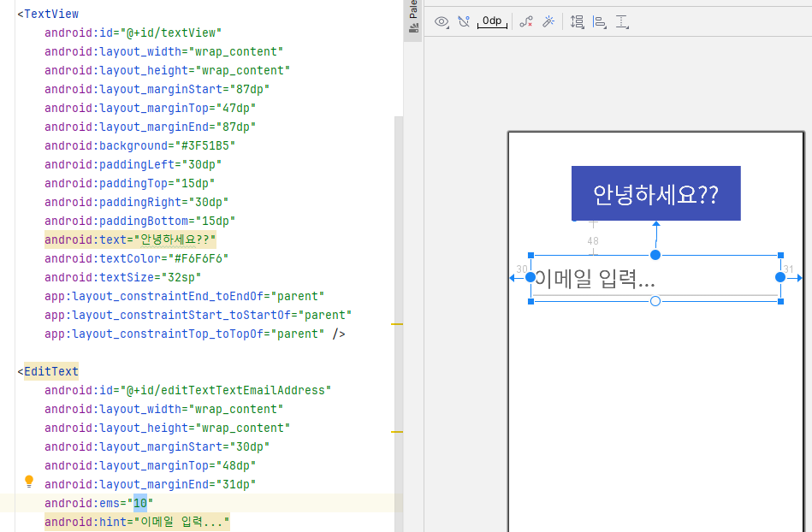The width and height of the screenshot is (812, 532).
Task: Open the Guidelines helper icon
Action: pos(622,21)
